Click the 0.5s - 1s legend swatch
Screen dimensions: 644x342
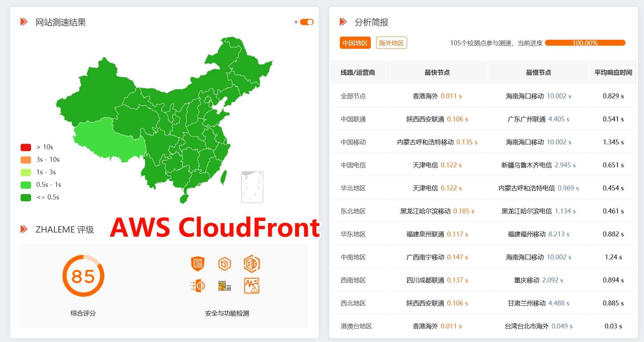click(x=26, y=185)
